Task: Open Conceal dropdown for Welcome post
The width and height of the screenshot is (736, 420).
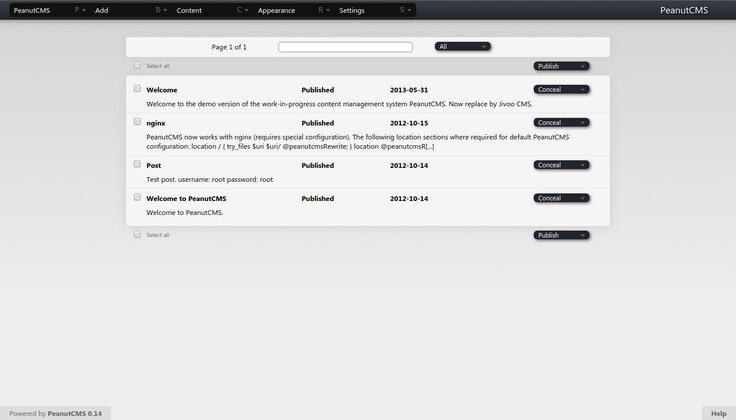Action: click(561, 90)
